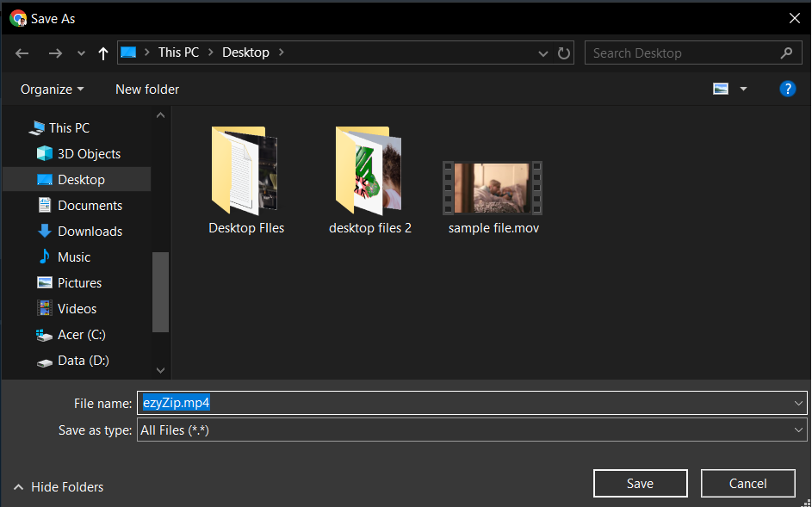Click the Save button
The image size is (812, 507).
[x=640, y=483]
